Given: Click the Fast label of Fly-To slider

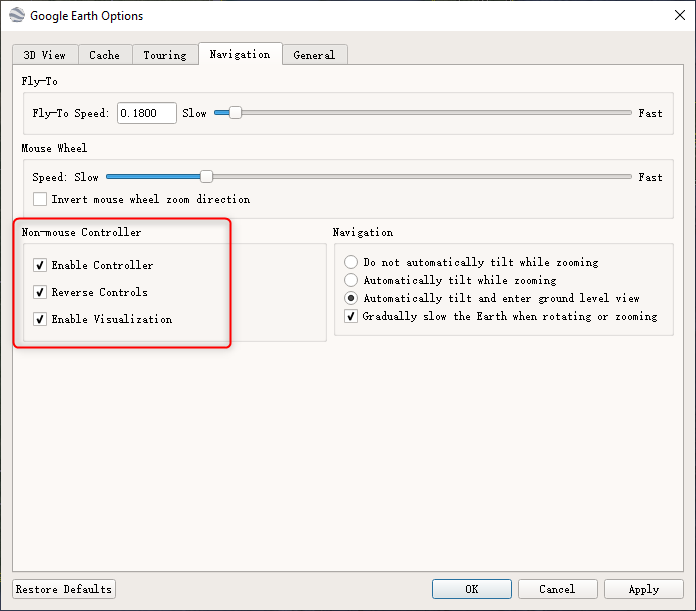Looking at the screenshot, I should pyautogui.click(x=650, y=114).
